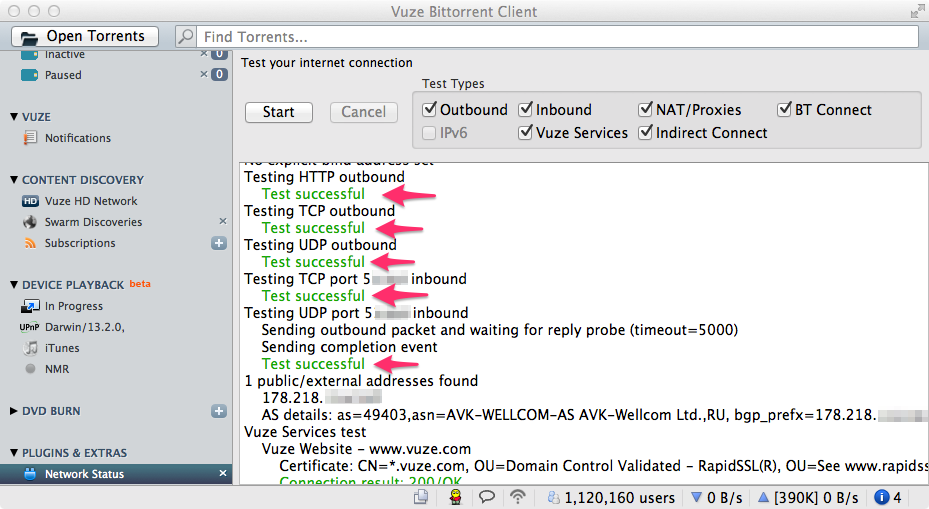Select the iTunes device
929x509 pixels.
[x=62, y=348]
